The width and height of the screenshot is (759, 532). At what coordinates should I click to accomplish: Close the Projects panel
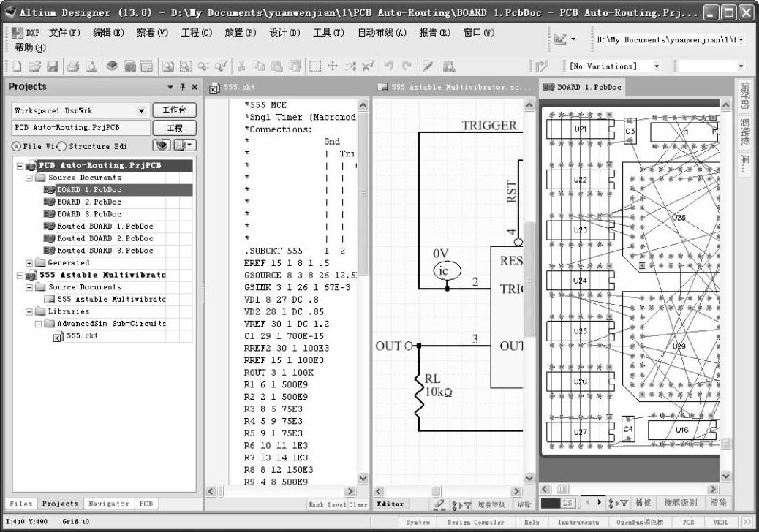coord(195,87)
